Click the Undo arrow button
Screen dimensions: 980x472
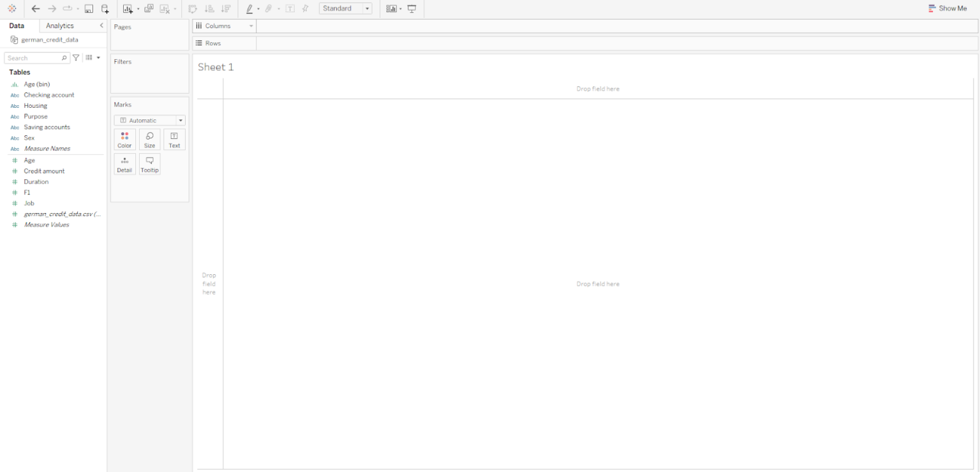coord(36,8)
